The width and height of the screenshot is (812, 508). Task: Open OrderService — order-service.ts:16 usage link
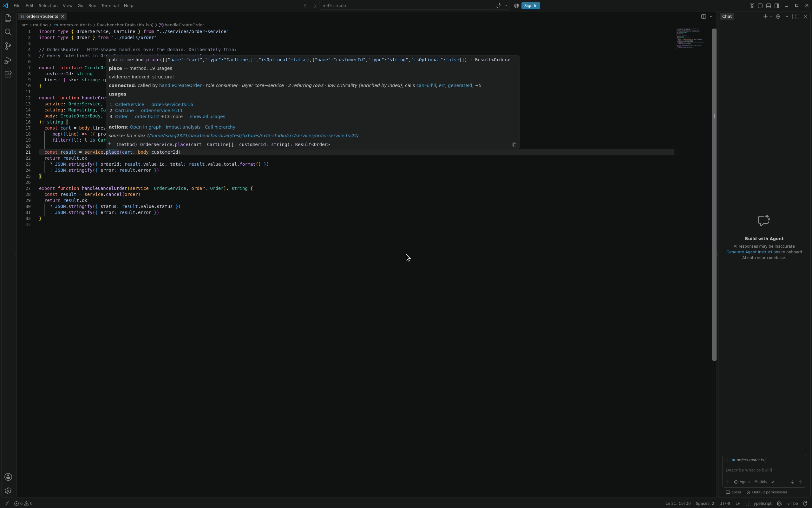(x=154, y=104)
